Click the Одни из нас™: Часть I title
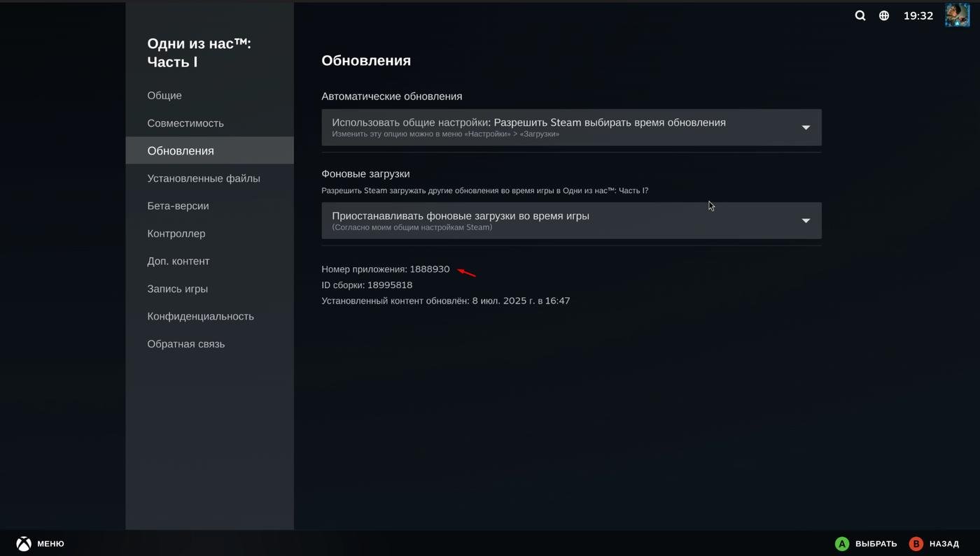Image resolution: width=980 pixels, height=556 pixels. [199, 52]
